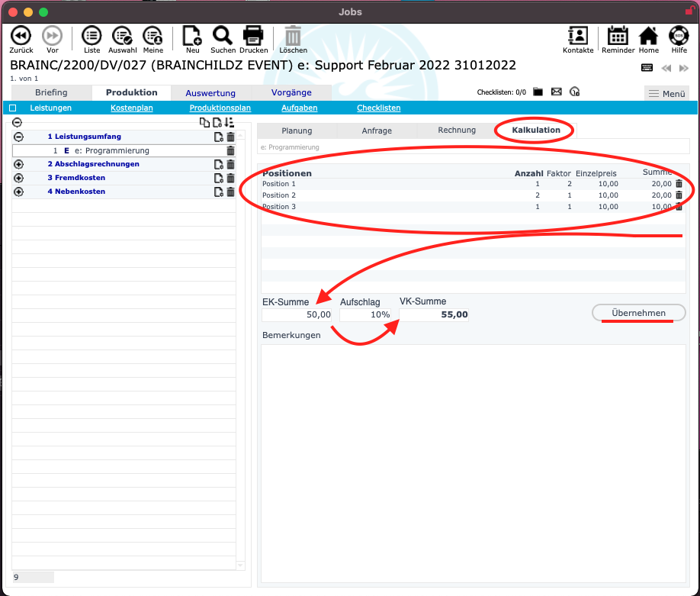Viewport: 700px width, 596px height.
Task: Open the Kostenplan link
Action: (132, 108)
